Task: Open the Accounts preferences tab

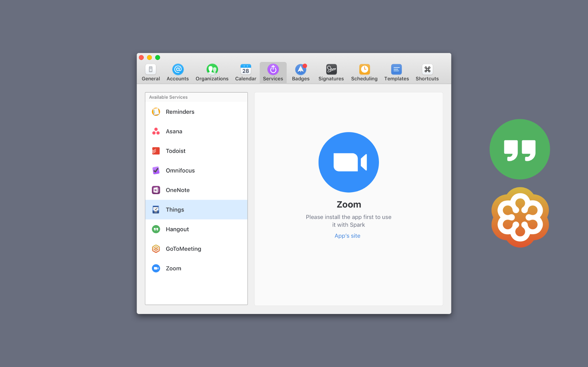Action: coord(178,73)
